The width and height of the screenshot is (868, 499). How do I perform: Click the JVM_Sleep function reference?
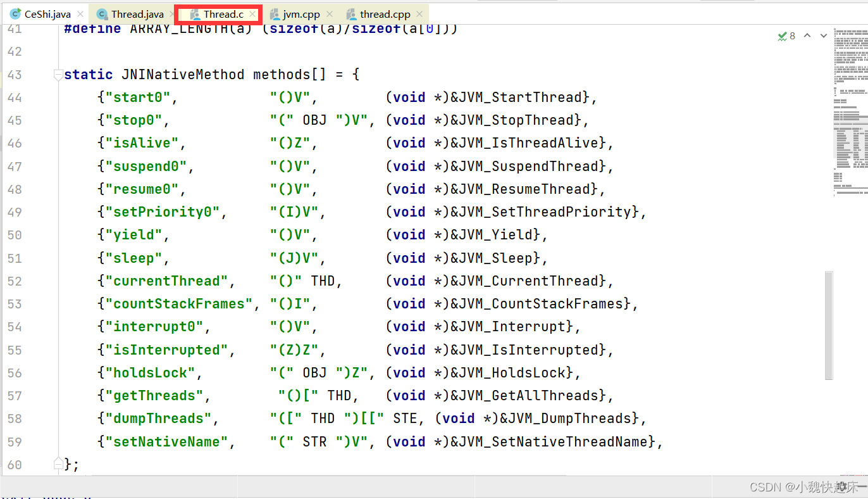[495, 258]
